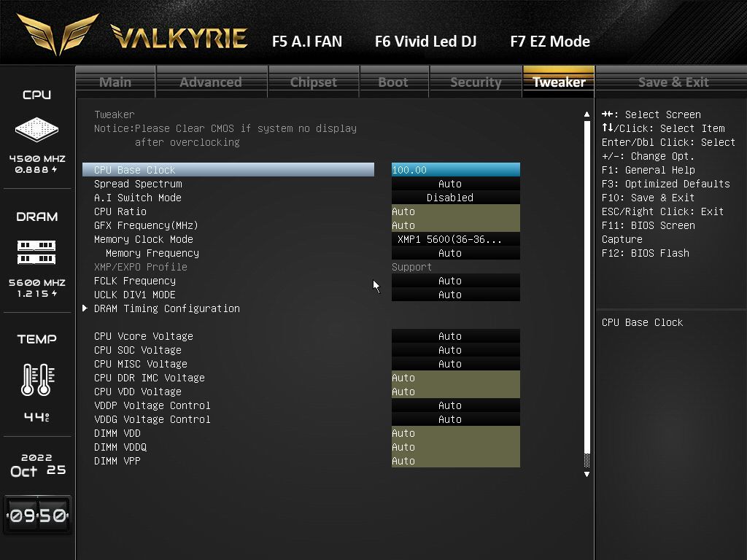
Task: Click the XMP/EXPO Profile label
Action: [x=141, y=267]
